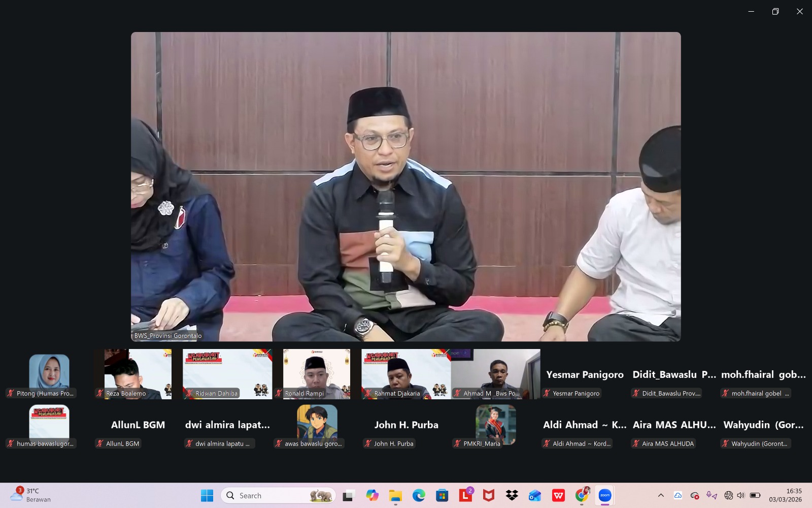
Task: Select the BWS_Provinsi Gorontalo speaker video
Action: click(406, 186)
